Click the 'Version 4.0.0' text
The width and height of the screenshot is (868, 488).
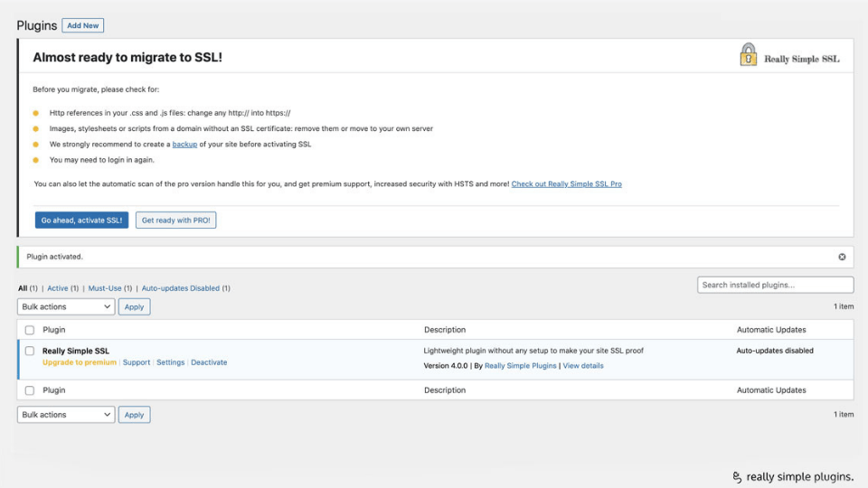click(446, 366)
